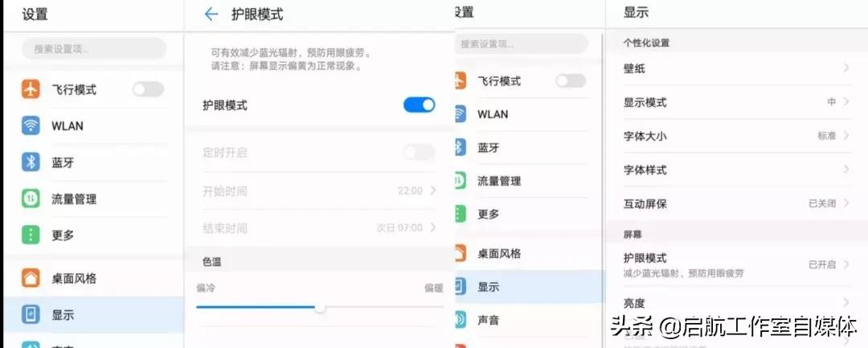Tap the back arrow beside 护眼模式 title
The width and height of the screenshot is (868, 348).
point(211,14)
